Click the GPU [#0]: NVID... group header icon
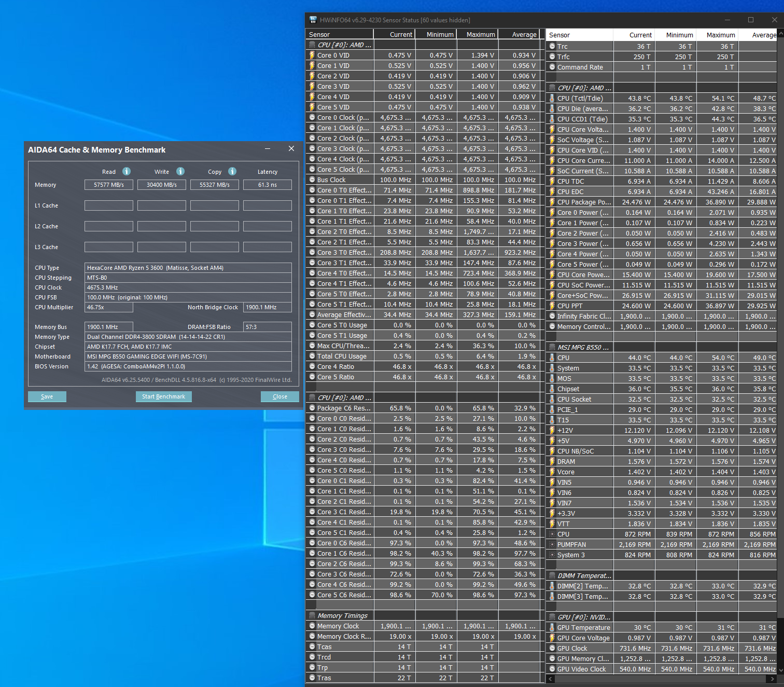 point(552,617)
